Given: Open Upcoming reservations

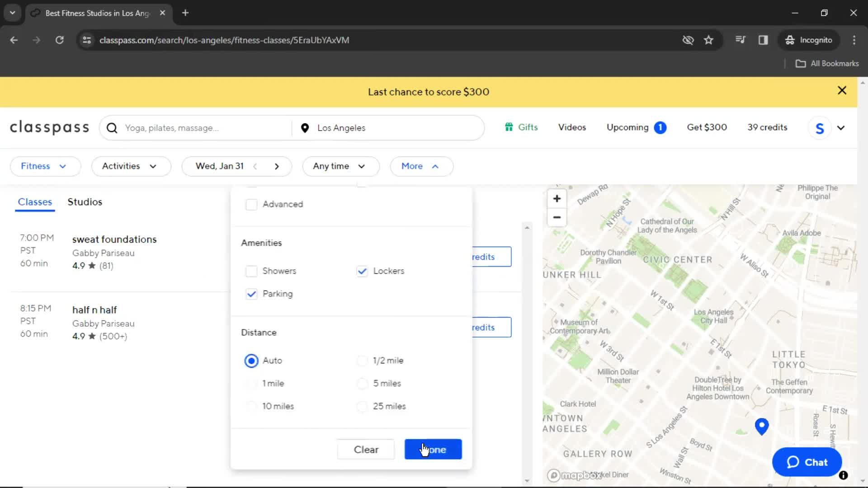Looking at the screenshot, I should click(627, 127).
